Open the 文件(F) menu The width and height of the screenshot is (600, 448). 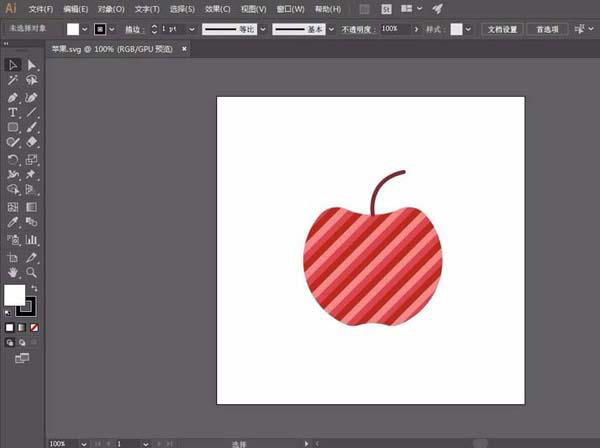tap(41, 9)
